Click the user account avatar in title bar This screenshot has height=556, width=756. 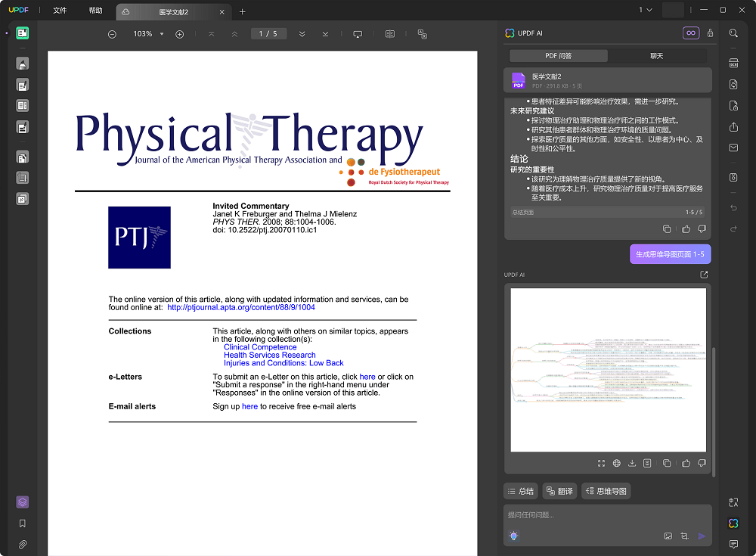pos(673,10)
